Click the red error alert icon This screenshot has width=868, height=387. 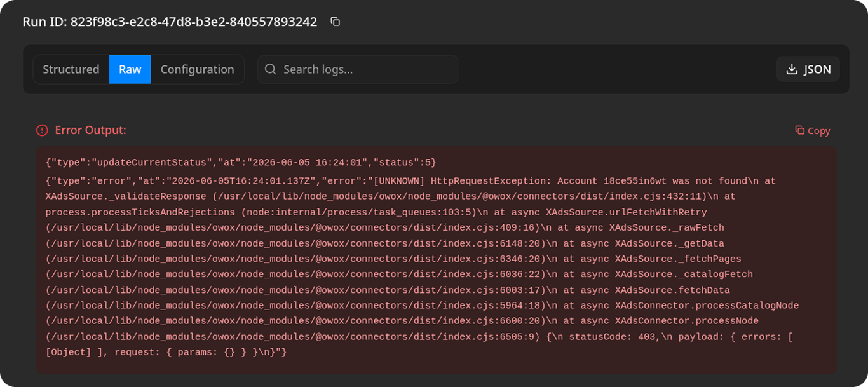(x=42, y=130)
